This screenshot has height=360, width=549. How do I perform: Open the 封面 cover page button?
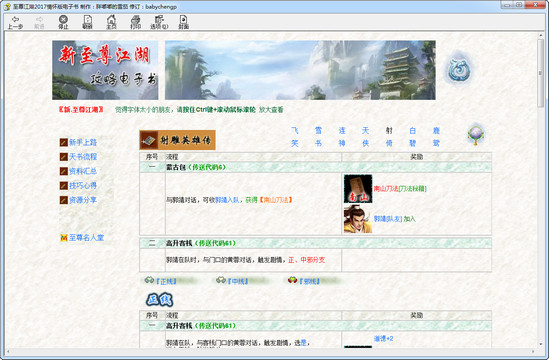[183, 22]
